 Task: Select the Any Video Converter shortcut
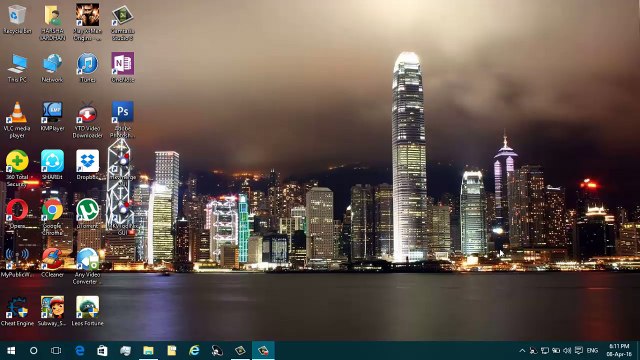click(87, 266)
